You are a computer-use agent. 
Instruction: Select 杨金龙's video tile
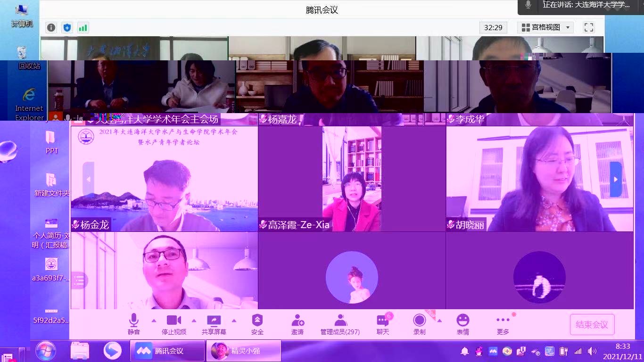pos(165,179)
